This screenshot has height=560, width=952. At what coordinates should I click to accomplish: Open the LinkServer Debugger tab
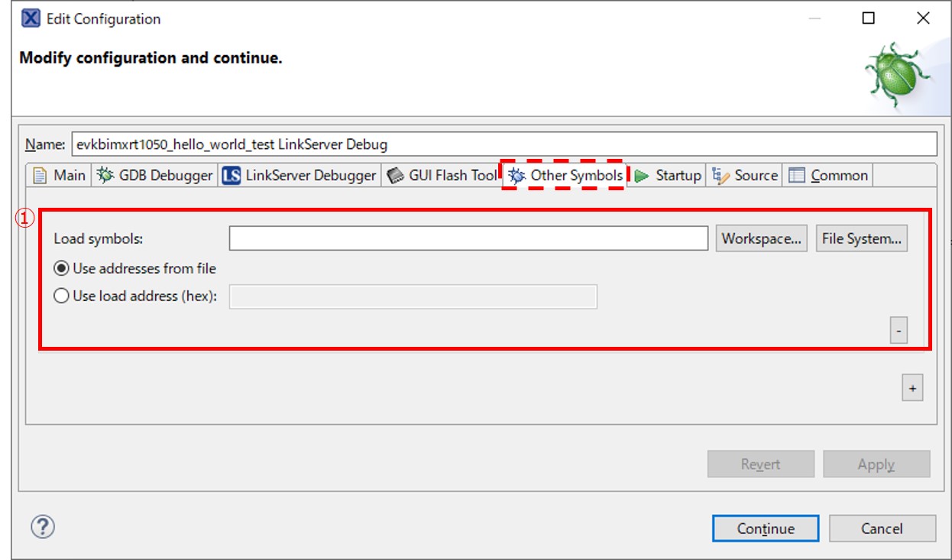300,176
